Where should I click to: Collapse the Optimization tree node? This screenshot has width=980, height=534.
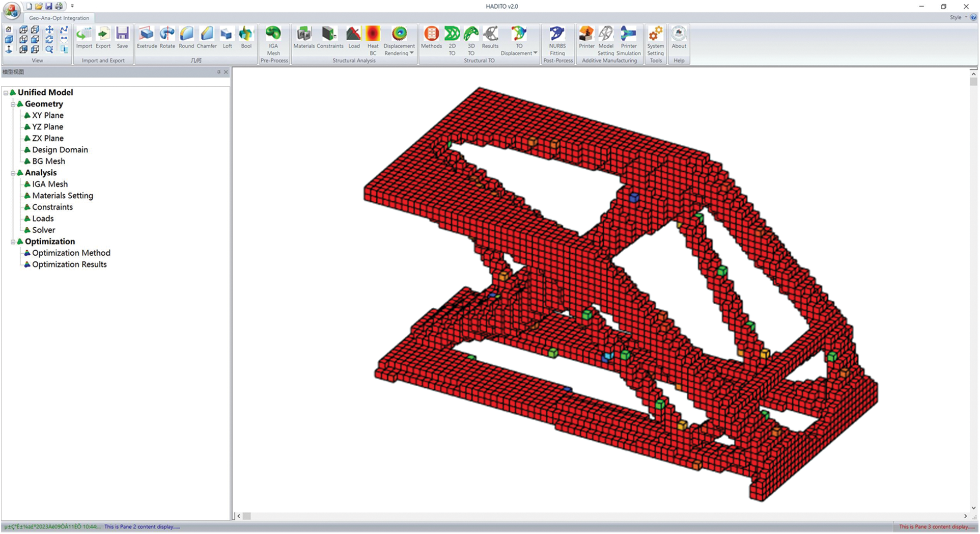pyautogui.click(x=13, y=242)
